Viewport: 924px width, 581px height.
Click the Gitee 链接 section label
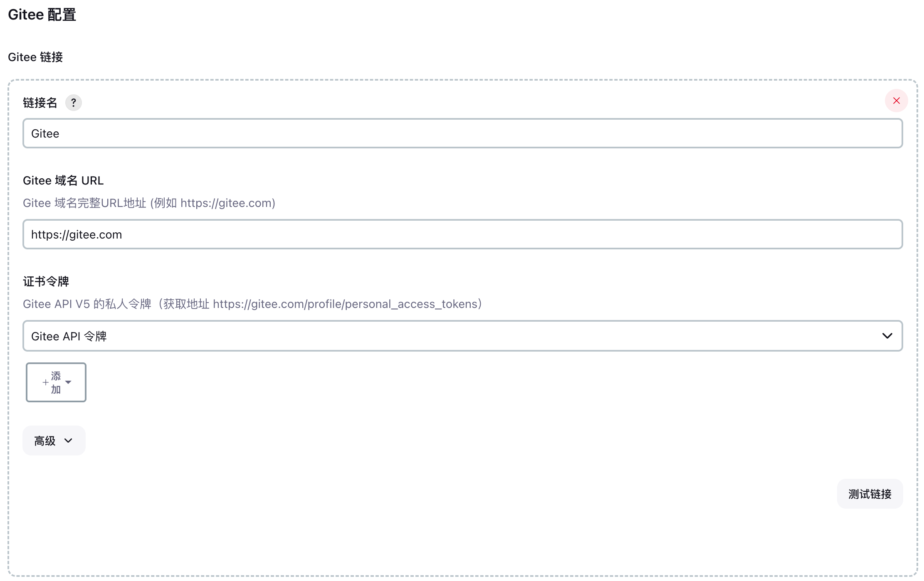tap(35, 57)
